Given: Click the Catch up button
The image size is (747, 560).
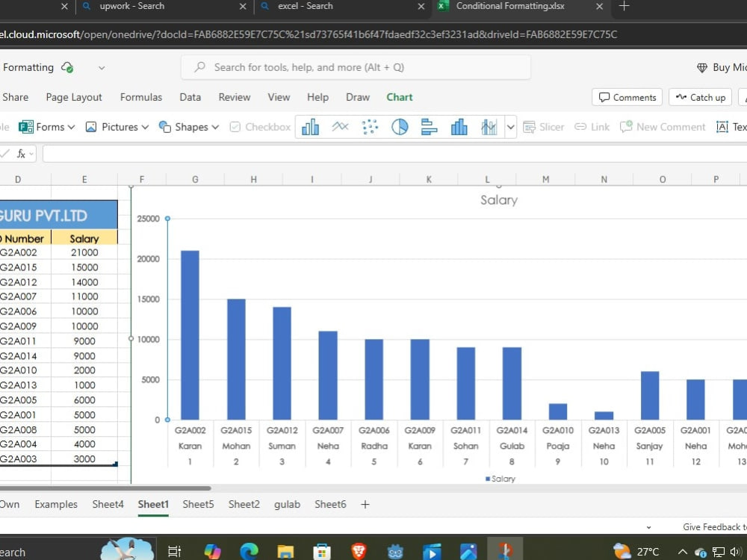Looking at the screenshot, I should coord(701,97).
